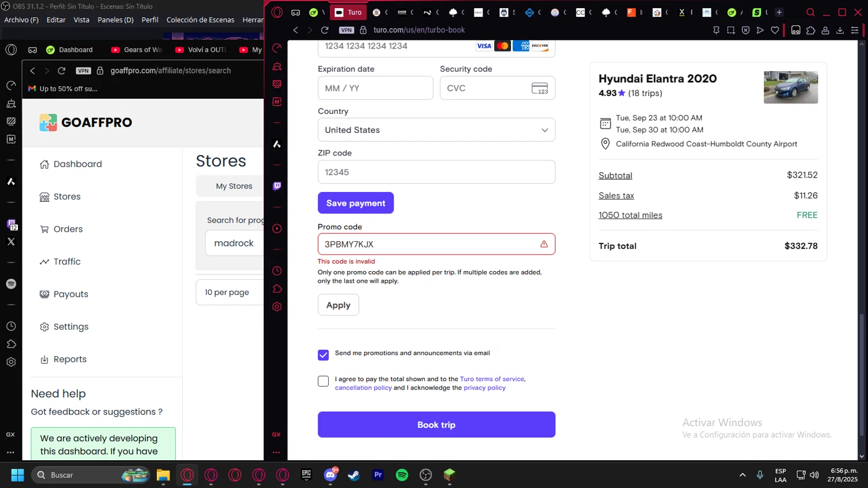Open OBS Editar menu
The image size is (868, 488).
56,20
